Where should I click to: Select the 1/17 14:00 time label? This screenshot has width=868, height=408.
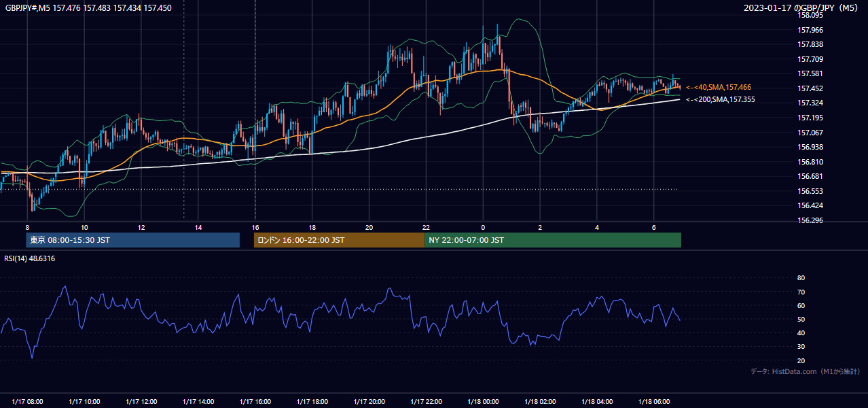(x=198, y=401)
